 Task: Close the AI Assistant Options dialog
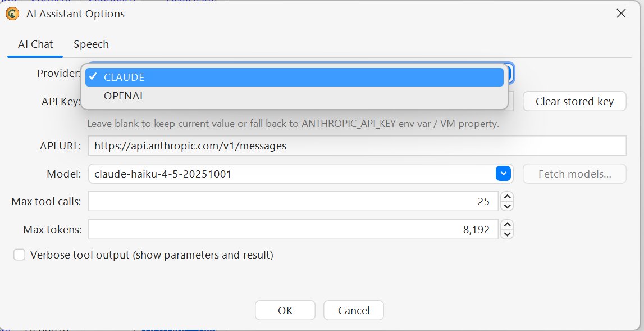click(x=621, y=13)
